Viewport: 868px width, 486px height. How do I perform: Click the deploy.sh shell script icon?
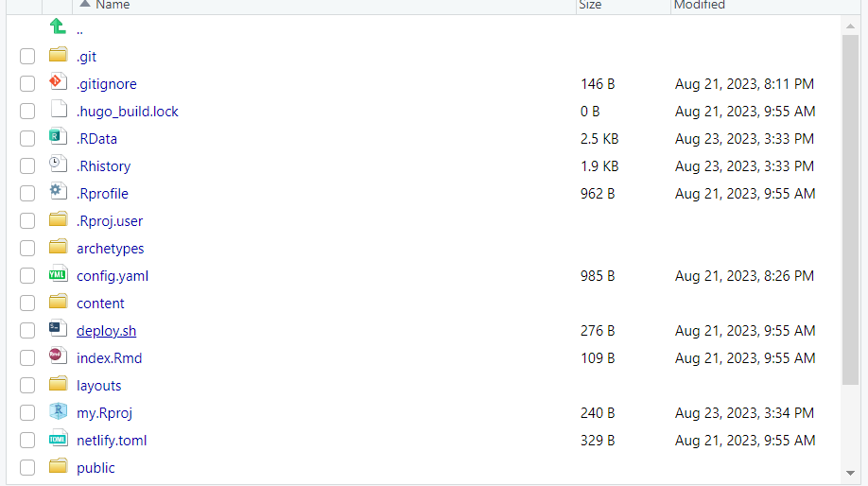[58, 330]
